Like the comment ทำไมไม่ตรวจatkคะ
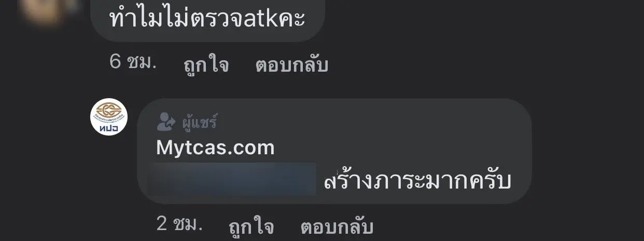The width and height of the screenshot is (644, 241). click(x=206, y=65)
